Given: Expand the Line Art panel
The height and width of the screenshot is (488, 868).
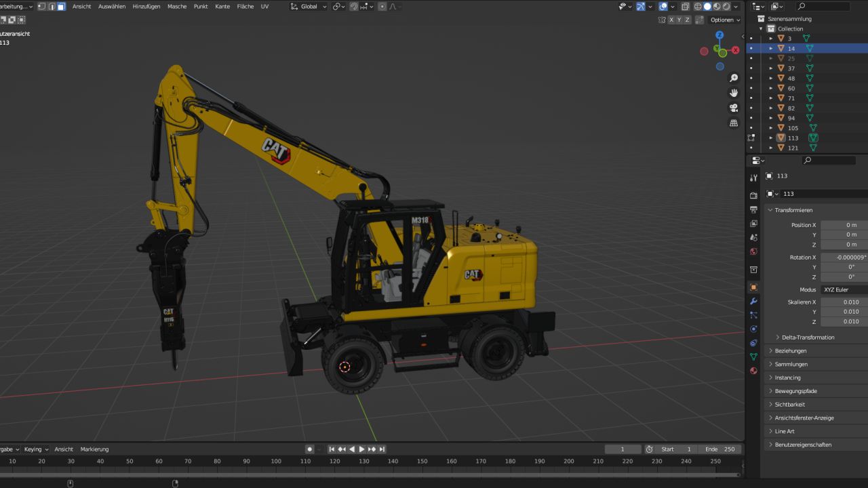Looking at the screenshot, I should tap(770, 431).
